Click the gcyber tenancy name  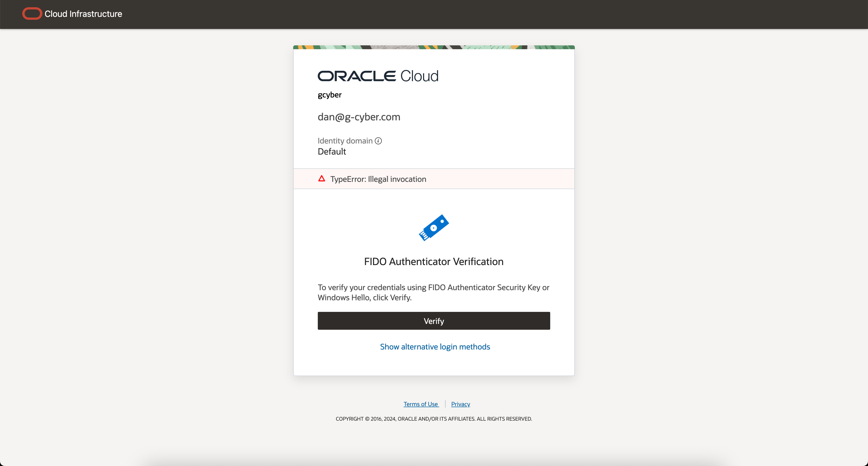coord(330,95)
